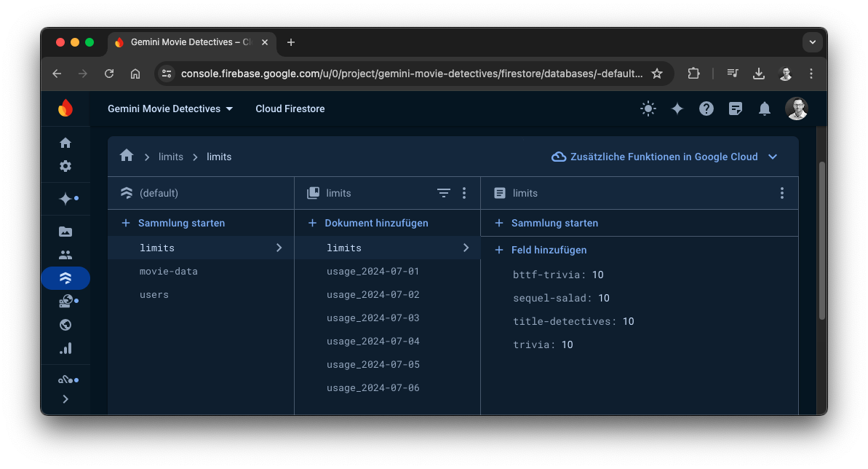The height and width of the screenshot is (469, 868).
Task: Click Feld hinzufügen
Action: point(541,250)
